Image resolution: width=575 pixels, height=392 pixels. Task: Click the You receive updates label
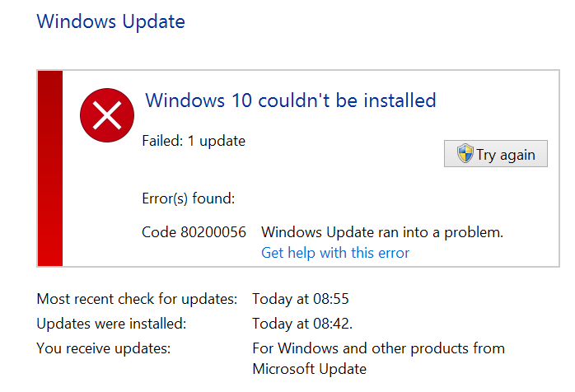tap(104, 348)
